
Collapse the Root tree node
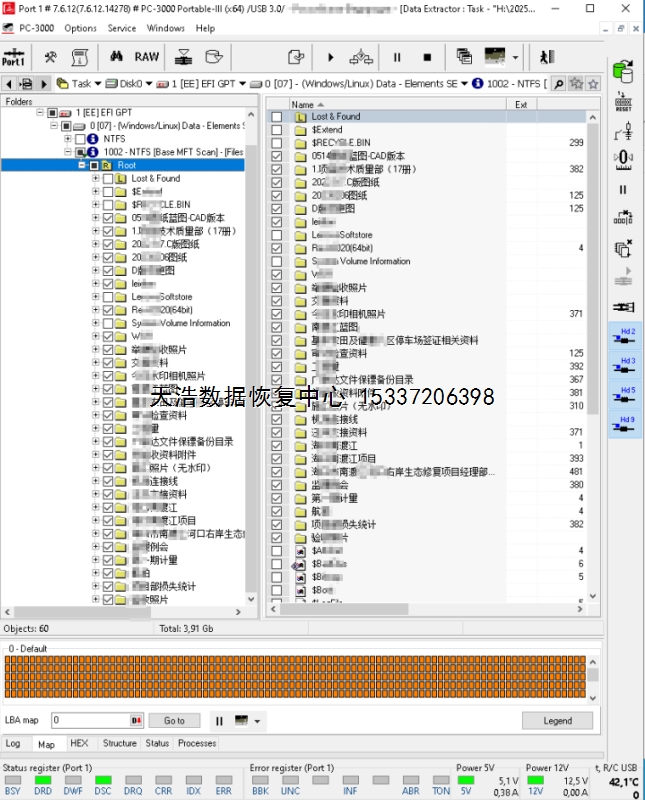tap(81, 165)
